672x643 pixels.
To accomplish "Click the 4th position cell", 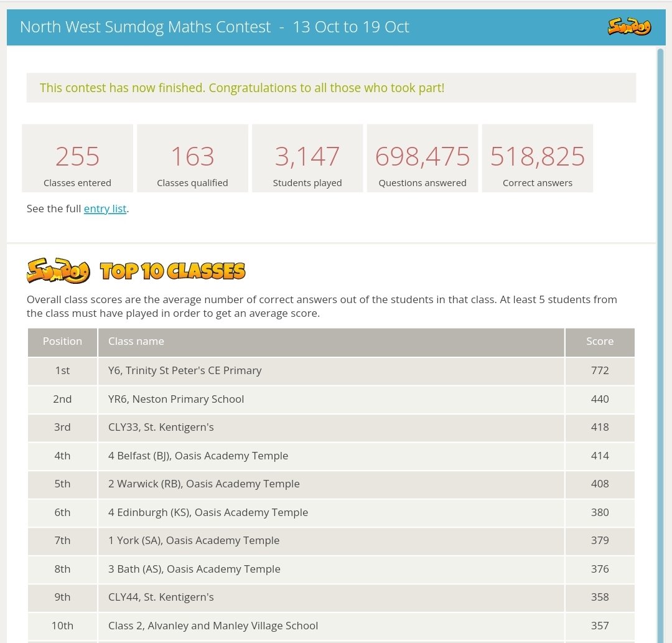I will tap(63, 456).
